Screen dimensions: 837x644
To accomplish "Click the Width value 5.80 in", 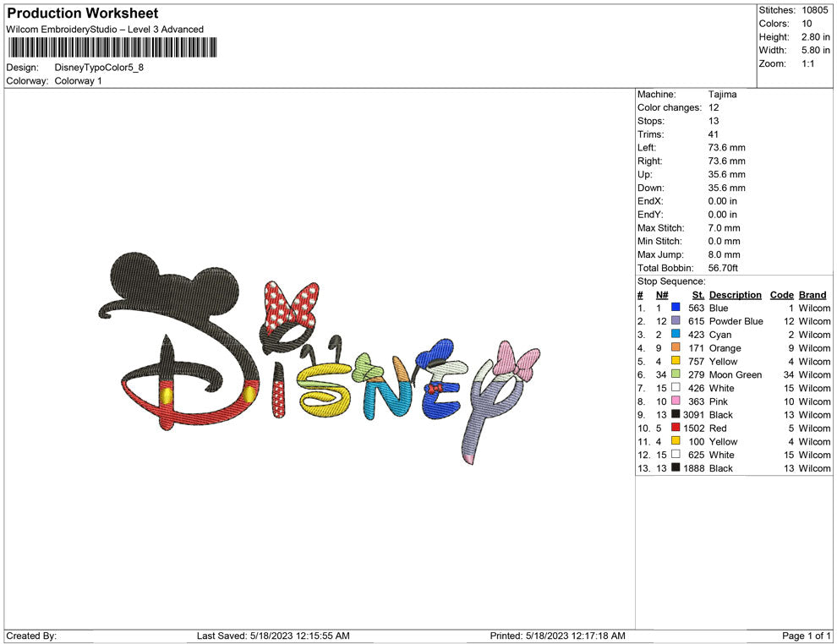I will click(x=816, y=50).
